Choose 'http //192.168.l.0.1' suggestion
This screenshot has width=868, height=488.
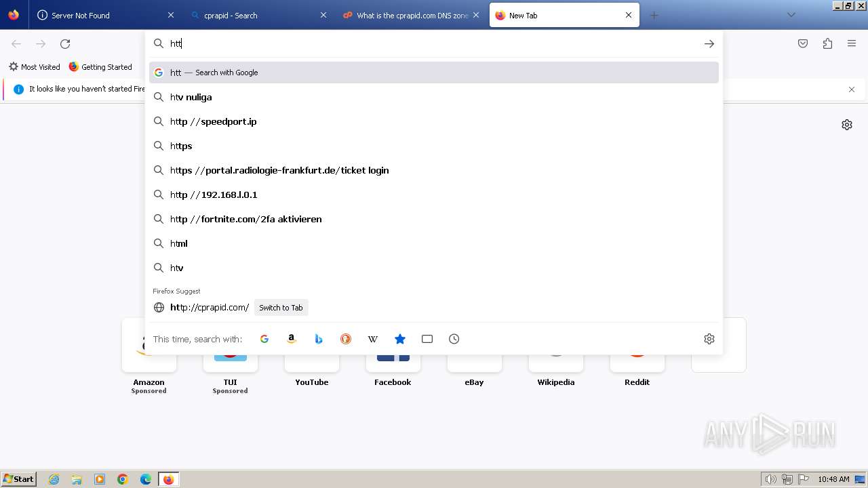[x=434, y=195]
